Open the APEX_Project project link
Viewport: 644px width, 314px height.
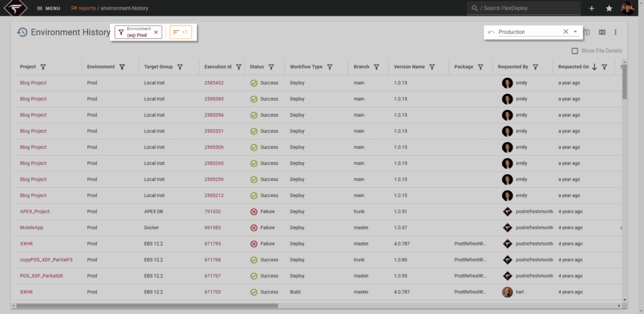[x=35, y=212]
